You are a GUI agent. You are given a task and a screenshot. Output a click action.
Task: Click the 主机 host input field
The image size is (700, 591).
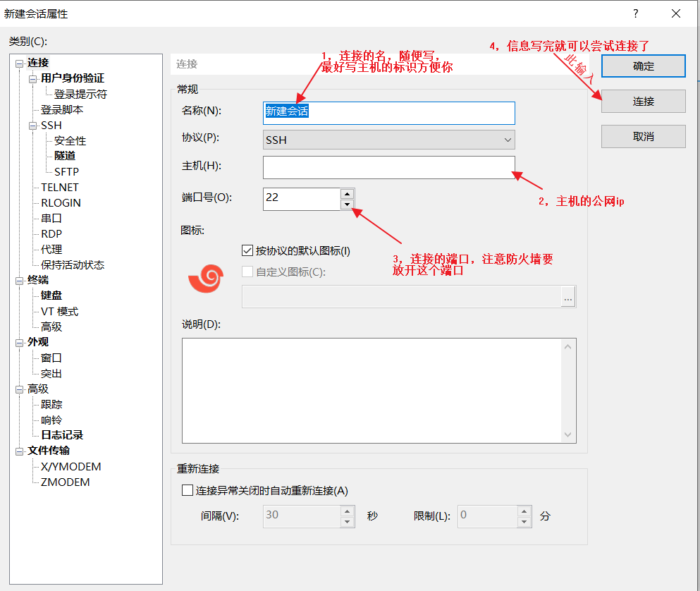388,168
